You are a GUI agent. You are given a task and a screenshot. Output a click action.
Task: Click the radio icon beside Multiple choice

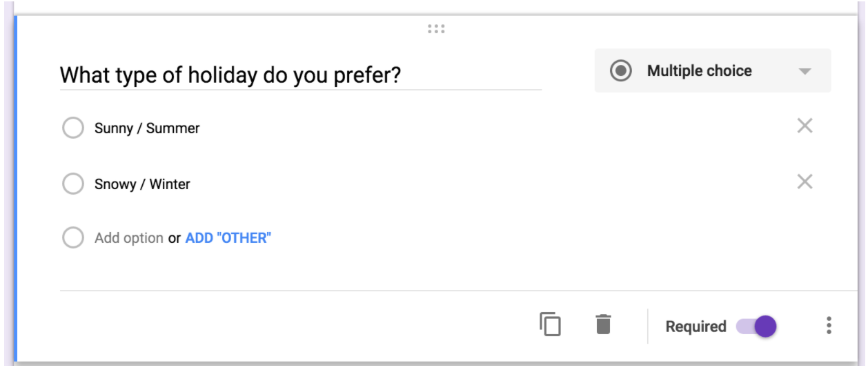[621, 70]
